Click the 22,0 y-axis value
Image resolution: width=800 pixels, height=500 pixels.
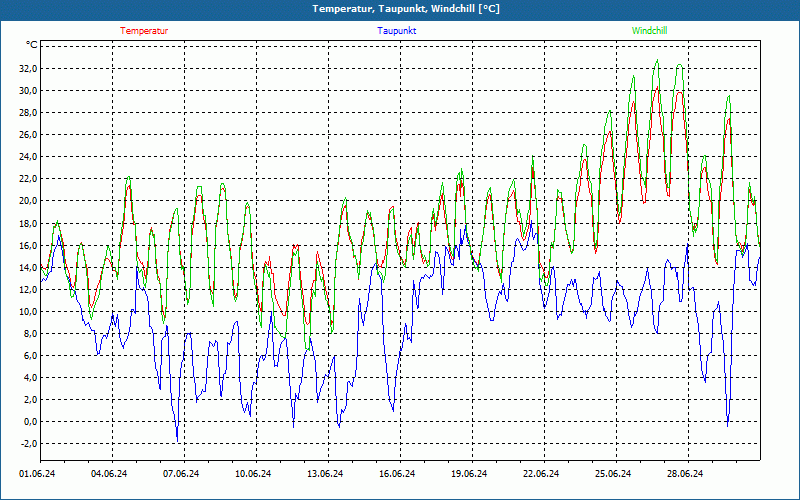(28, 179)
